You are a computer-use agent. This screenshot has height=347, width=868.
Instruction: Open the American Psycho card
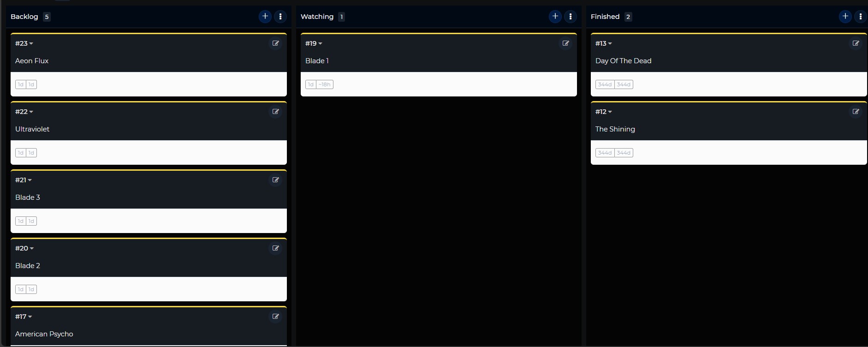pyautogui.click(x=44, y=334)
